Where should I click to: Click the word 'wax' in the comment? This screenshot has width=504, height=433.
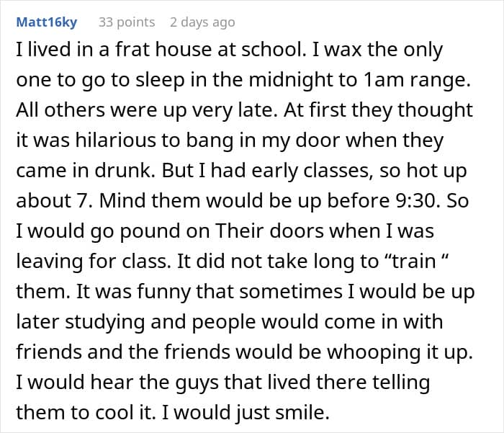tap(348, 52)
